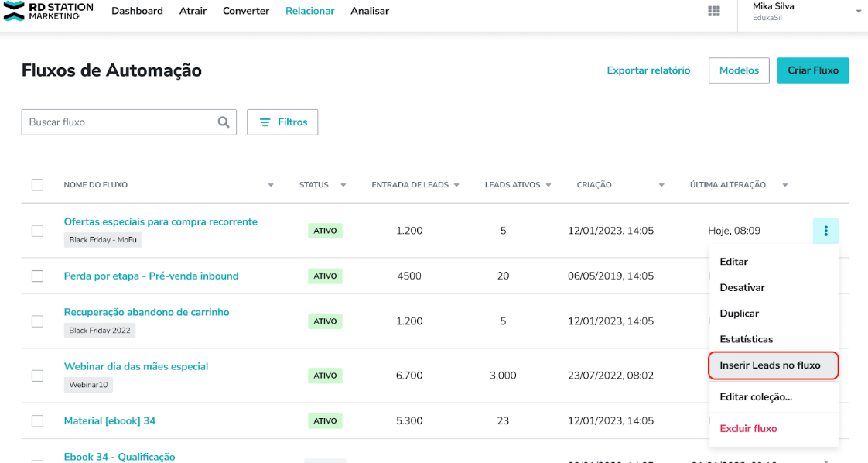
Task: Click the Criar Fluxo button
Action: click(812, 70)
